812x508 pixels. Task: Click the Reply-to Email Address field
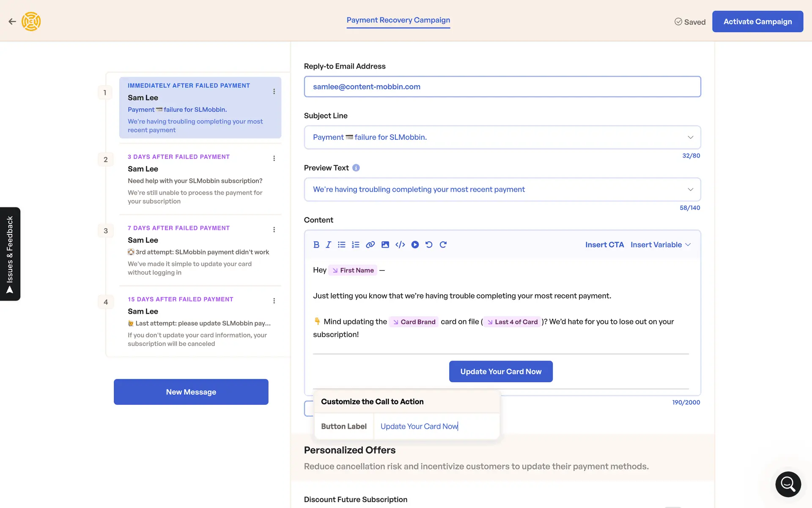pyautogui.click(x=502, y=87)
